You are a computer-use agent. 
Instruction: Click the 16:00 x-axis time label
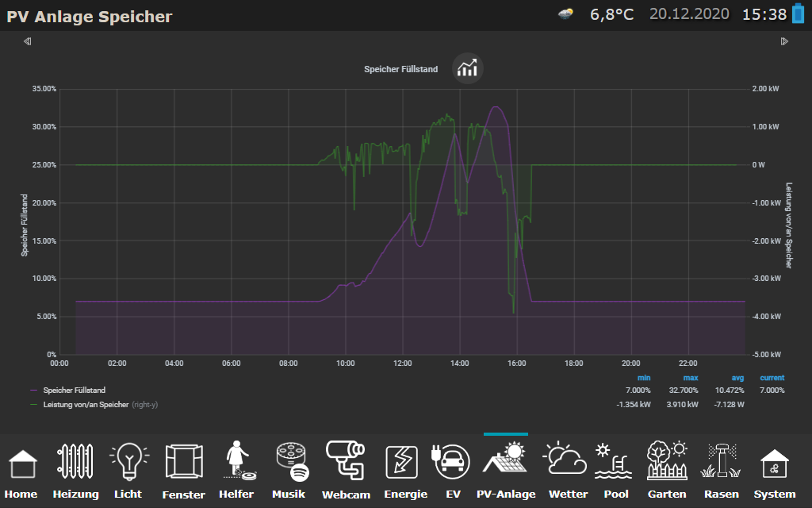pos(517,364)
